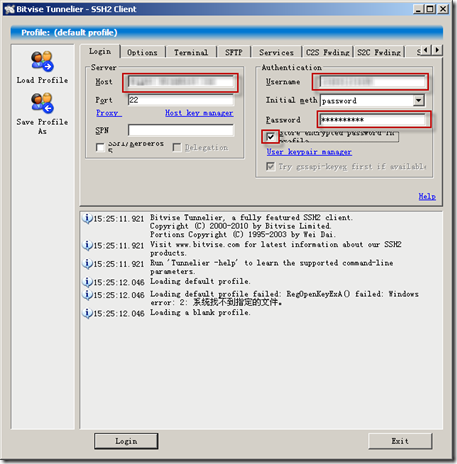Click log text 'Copyright (C) 2000-2010 by Bitvise Limited'

pyautogui.click(x=240, y=226)
